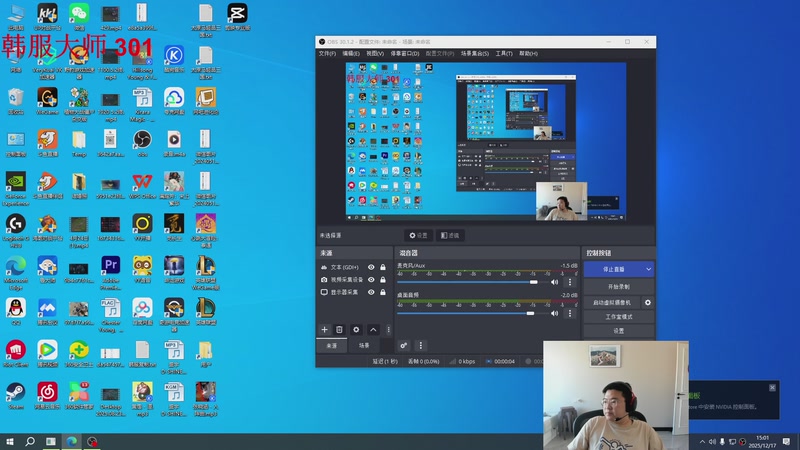800x450 pixels.
Task: Mute the 桌面音频 speaker icon
Action: [x=555, y=313]
